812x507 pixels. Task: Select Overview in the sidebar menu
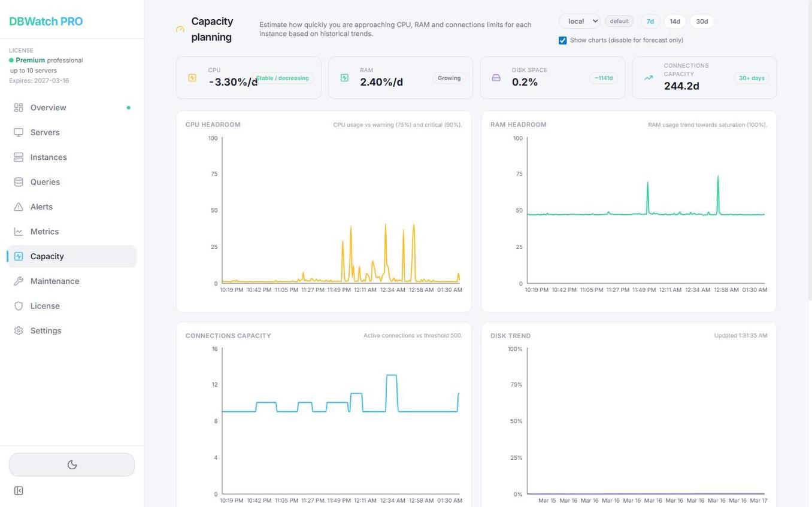pos(48,108)
